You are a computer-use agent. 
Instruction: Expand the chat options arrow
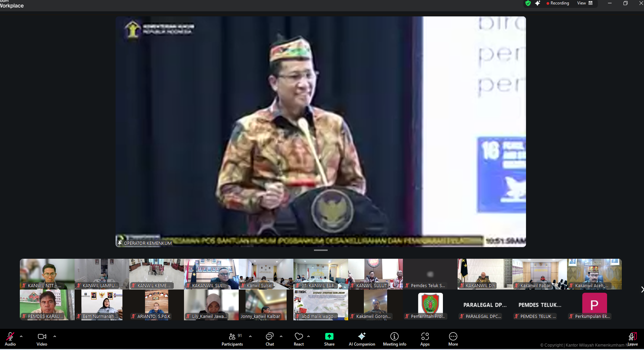(281, 336)
